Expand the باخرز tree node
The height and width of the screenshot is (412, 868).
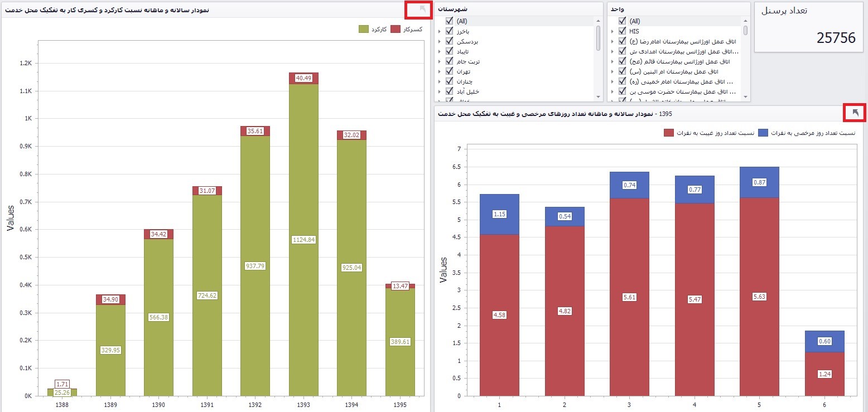(440, 32)
